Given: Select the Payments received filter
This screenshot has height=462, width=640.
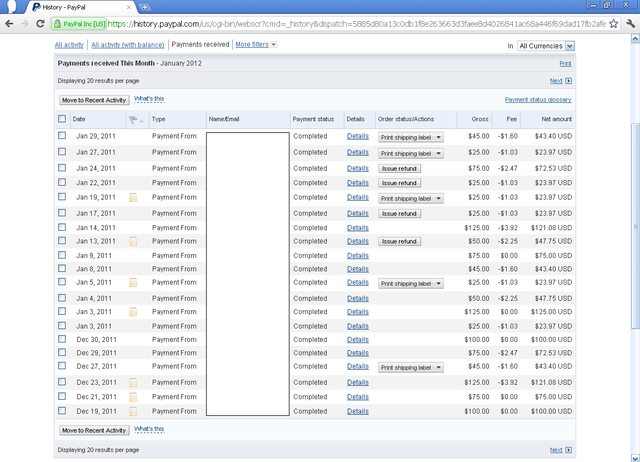Looking at the screenshot, I should click(200, 44).
